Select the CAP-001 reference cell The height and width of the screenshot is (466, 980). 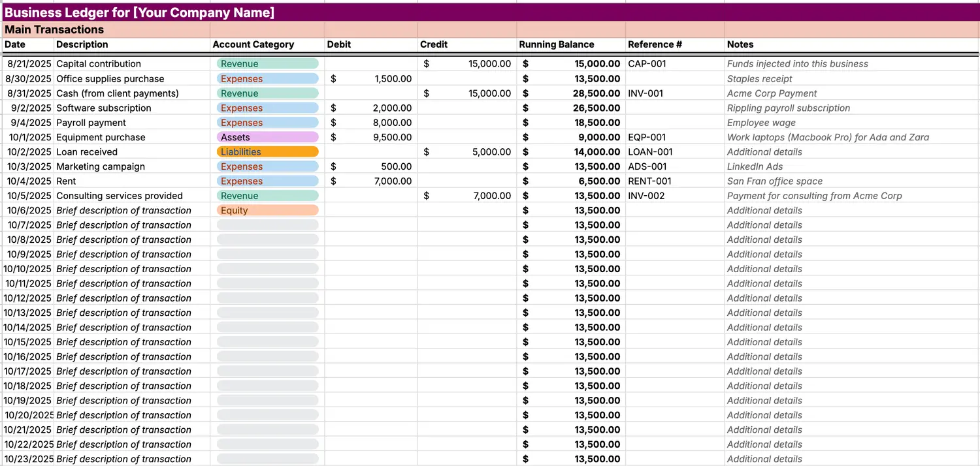pyautogui.click(x=675, y=64)
